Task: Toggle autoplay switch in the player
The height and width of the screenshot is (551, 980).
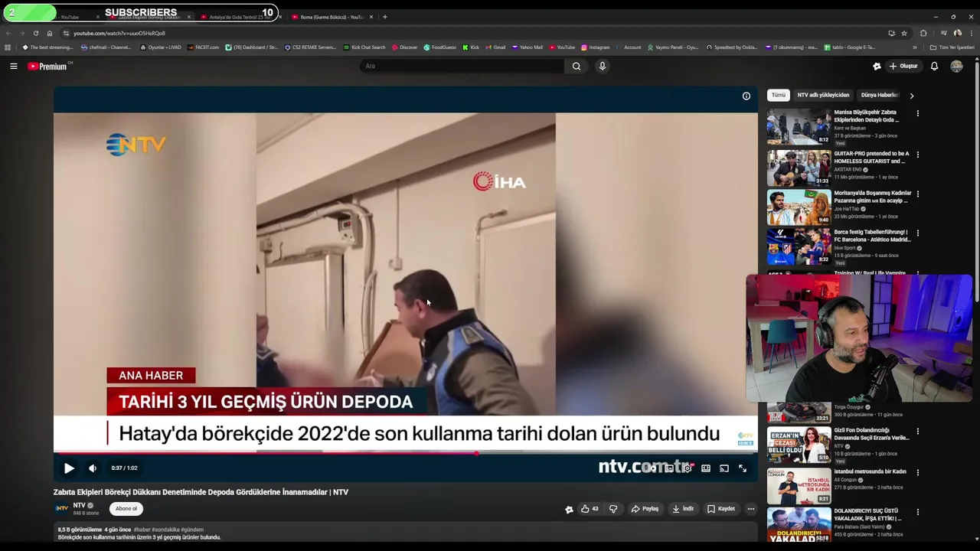Action: point(652,468)
